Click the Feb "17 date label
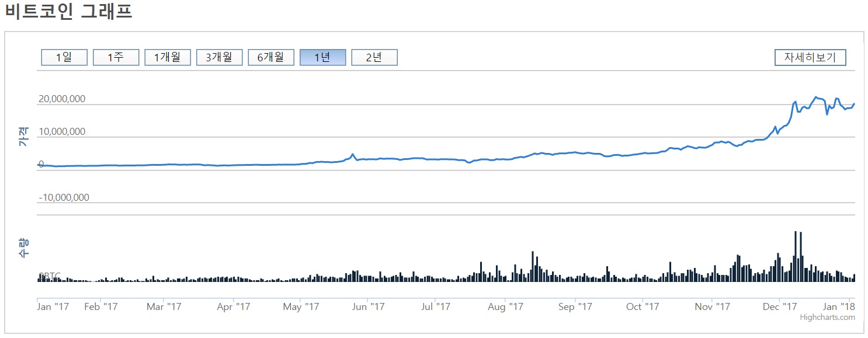Image resolution: width=868 pixels, height=338 pixels. click(102, 306)
